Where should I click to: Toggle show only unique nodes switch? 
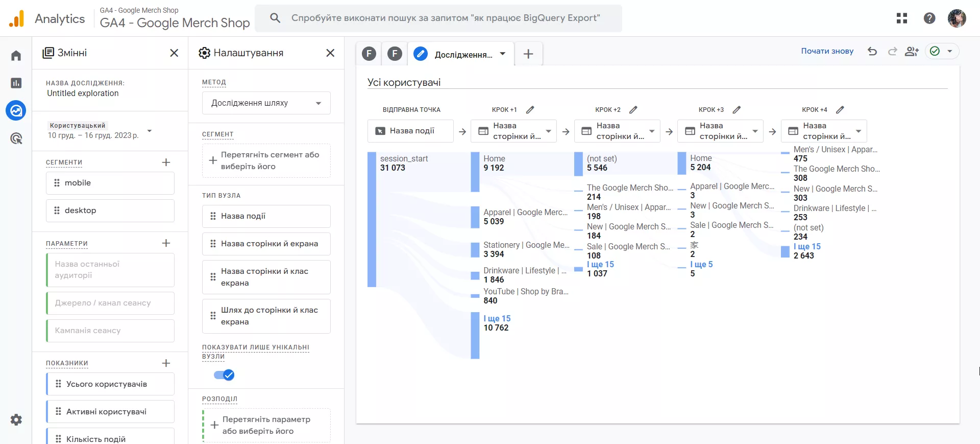224,375
